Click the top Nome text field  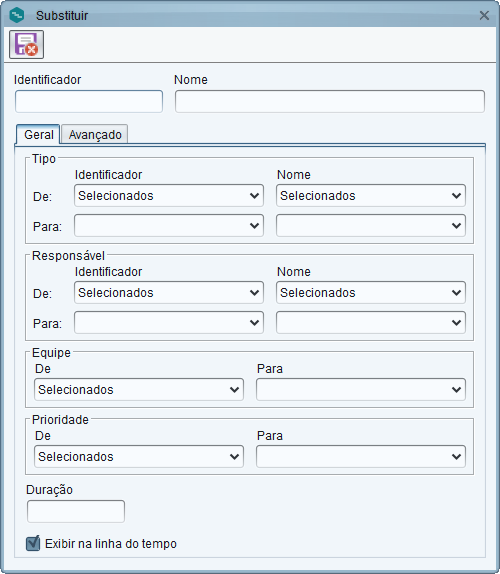tap(330, 101)
